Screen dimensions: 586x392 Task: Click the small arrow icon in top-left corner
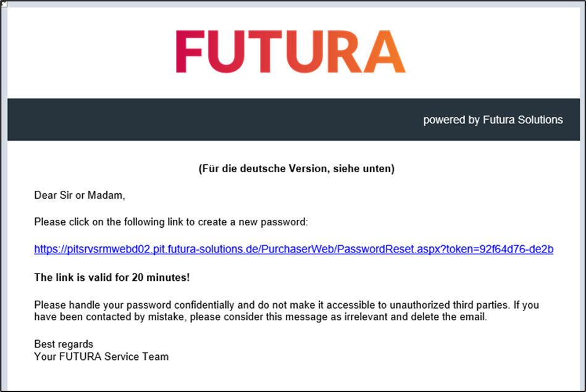coord(3,3)
